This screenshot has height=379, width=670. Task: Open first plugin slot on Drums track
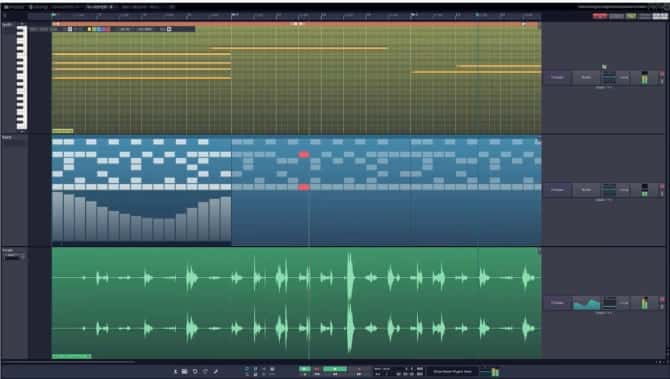[557, 190]
